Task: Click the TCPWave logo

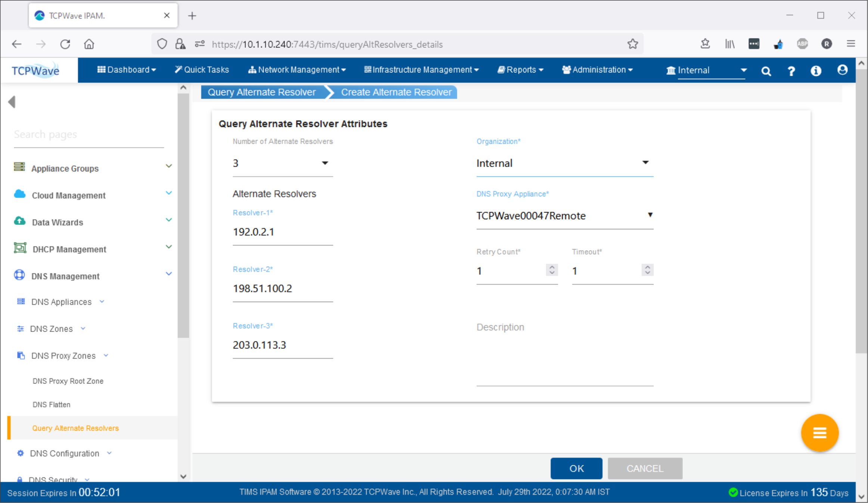Action: (35, 70)
